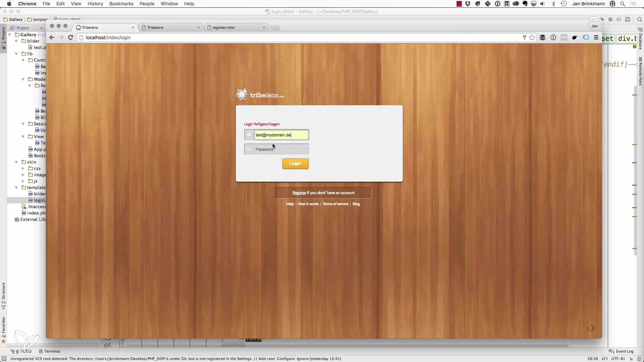This screenshot has width=644, height=362.
Task: Collapse the skin folder
Action: (x=16, y=162)
